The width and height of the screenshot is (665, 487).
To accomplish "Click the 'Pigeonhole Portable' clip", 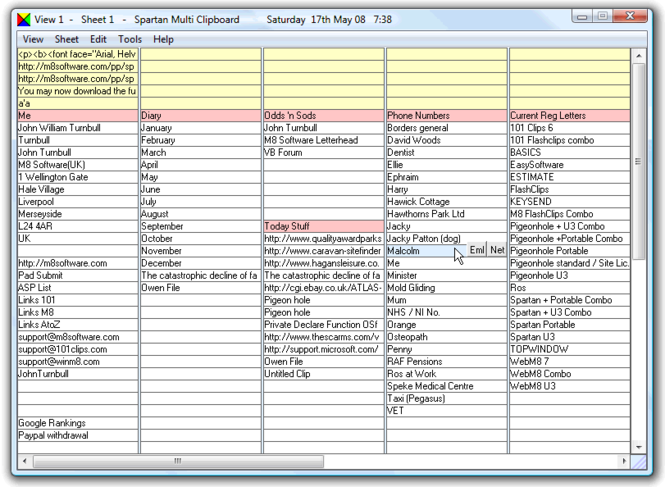I will pyautogui.click(x=570, y=251).
